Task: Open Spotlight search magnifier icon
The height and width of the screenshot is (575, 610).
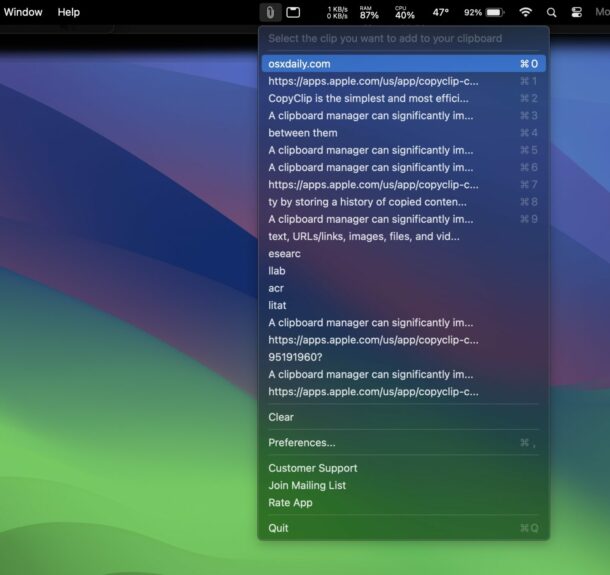Action: click(552, 13)
